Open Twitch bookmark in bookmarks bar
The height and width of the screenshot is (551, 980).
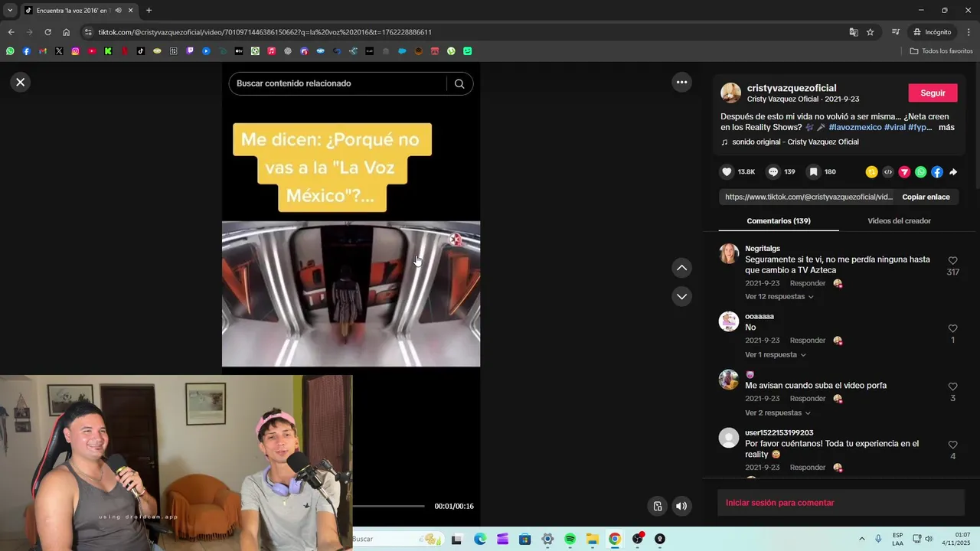190,51
